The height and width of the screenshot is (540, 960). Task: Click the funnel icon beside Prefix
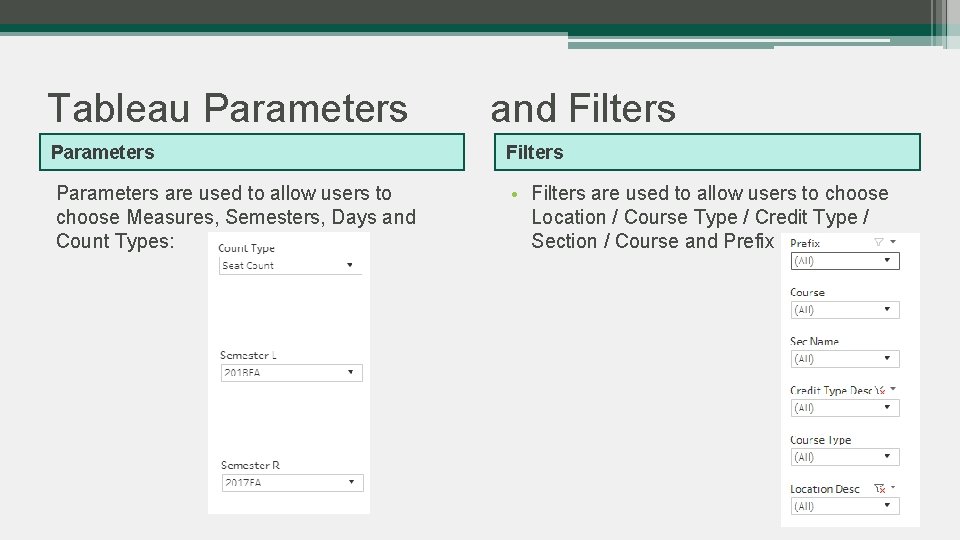point(879,242)
